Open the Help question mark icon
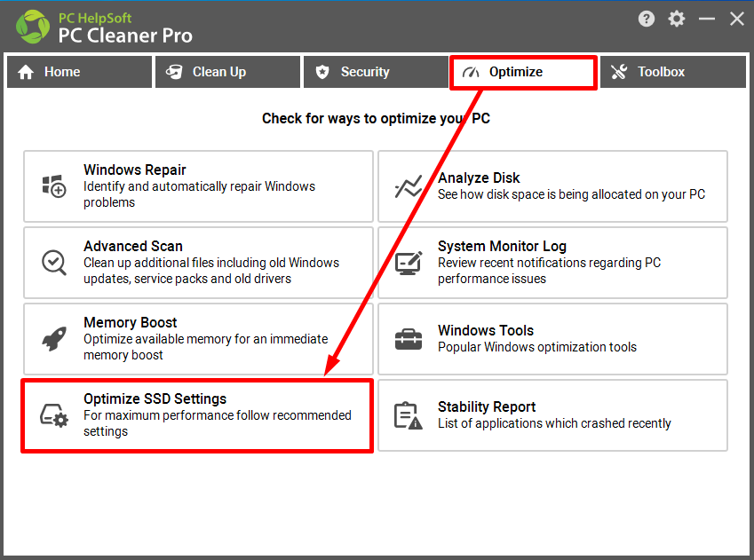Image resolution: width=754 pixels, height=560 pixels. click(x=647, y=19)
